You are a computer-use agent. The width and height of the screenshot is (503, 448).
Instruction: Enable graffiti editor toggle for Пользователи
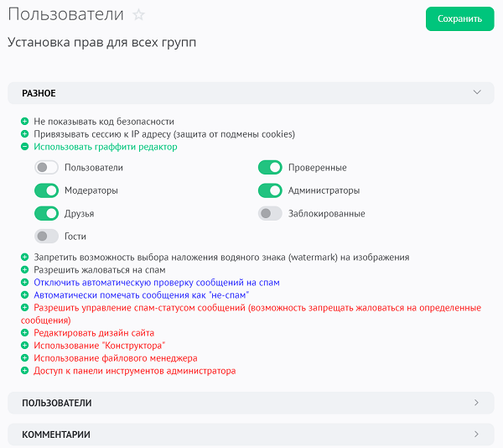pos(46,168)
